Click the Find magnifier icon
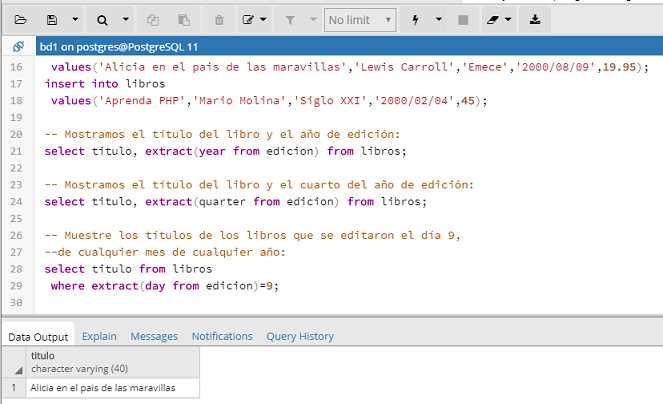663x404 pixels. point(102,19)
